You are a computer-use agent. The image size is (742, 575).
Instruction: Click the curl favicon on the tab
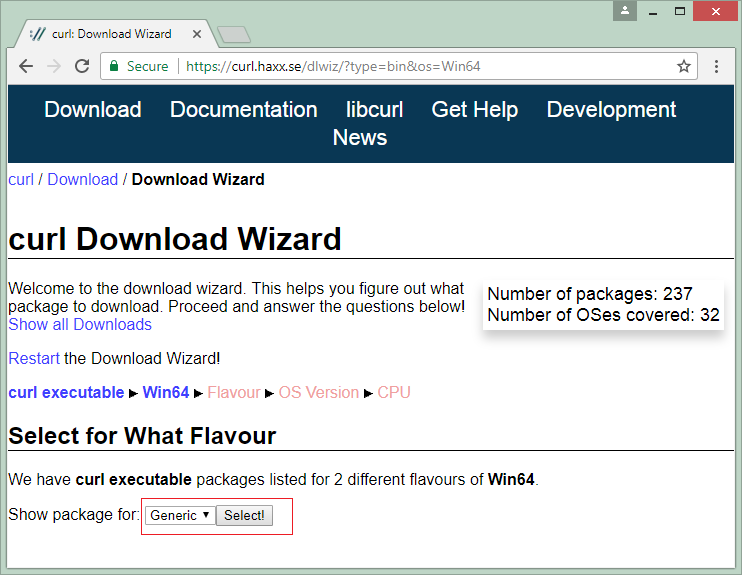(37, 34)
